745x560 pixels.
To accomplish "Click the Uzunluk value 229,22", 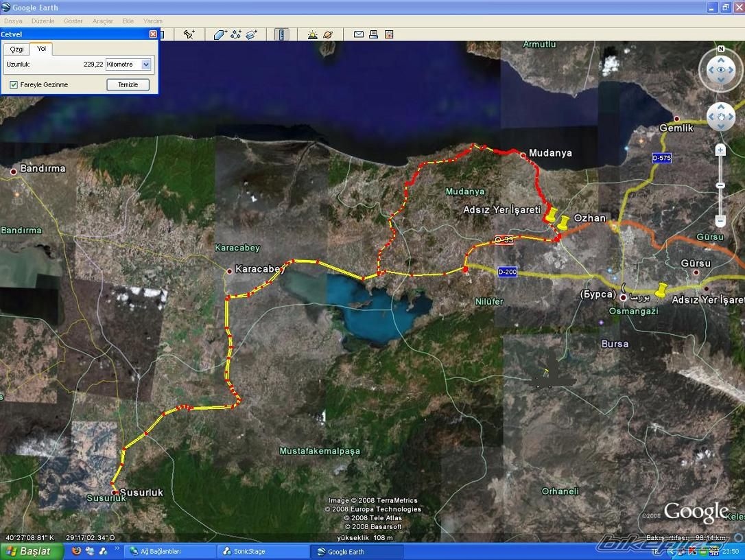I will (93, 65).
